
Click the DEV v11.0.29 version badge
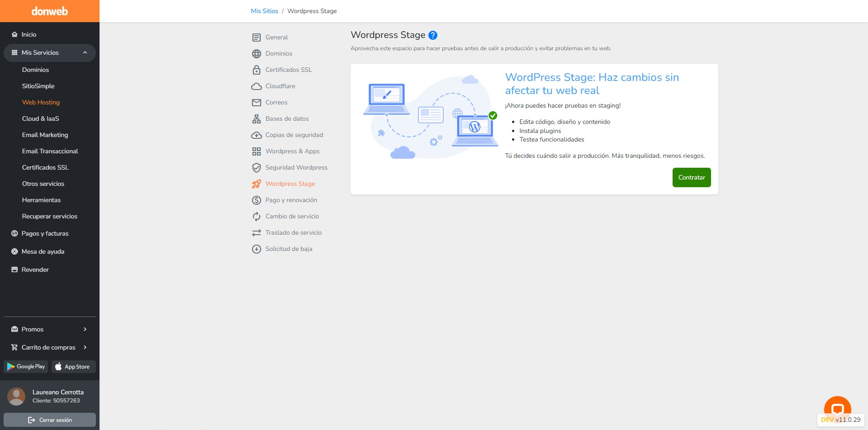pos(840,420)
